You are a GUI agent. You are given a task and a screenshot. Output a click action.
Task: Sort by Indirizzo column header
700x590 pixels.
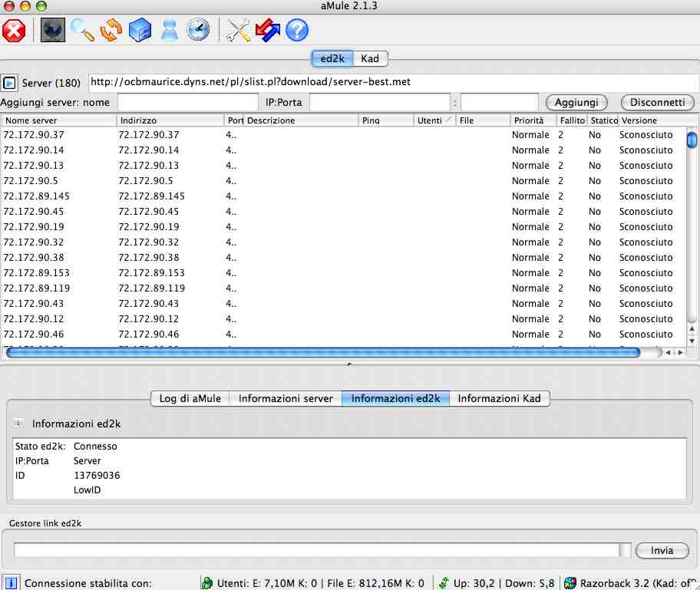[x=170, y=120]
